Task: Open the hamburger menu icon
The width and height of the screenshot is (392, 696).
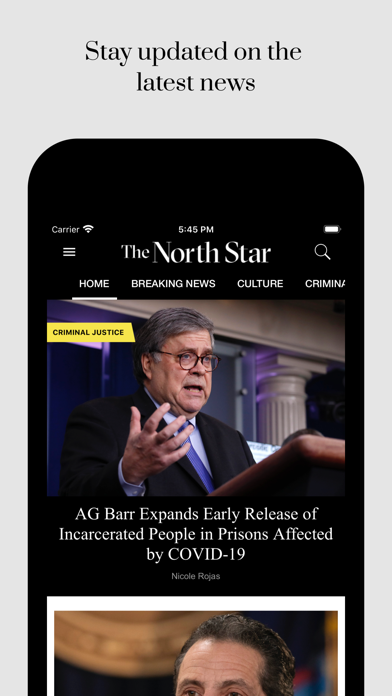Action: [69, 252]
